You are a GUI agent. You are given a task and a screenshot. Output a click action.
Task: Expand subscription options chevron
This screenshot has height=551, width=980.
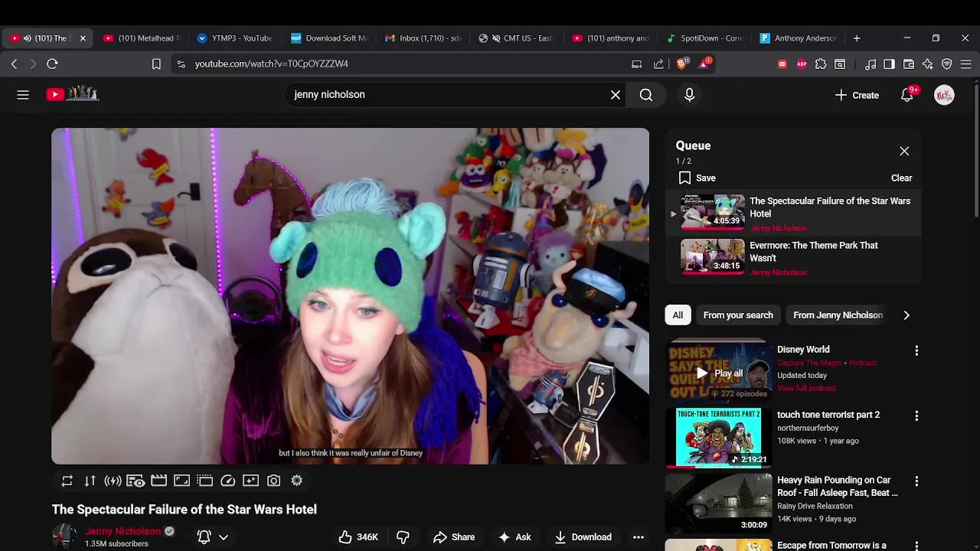click(x=224, y=537)
